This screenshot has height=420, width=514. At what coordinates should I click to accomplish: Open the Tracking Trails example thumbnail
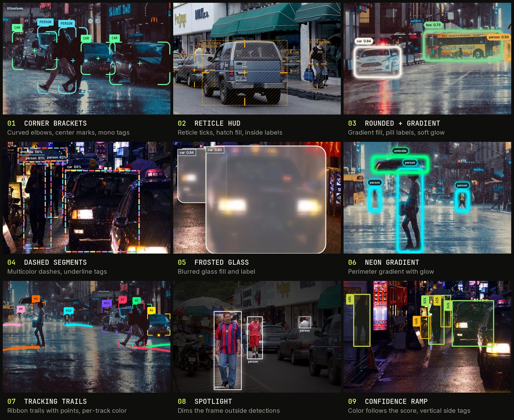pyautogui.click(x=87, y=337)
